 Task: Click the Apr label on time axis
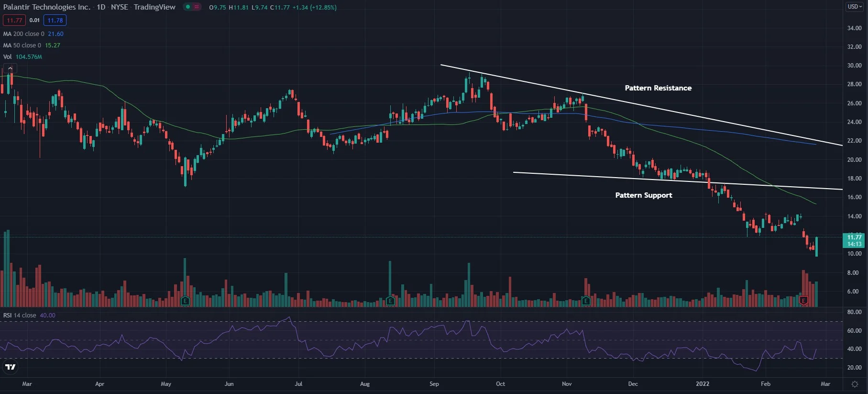click(x=99, y=384)
